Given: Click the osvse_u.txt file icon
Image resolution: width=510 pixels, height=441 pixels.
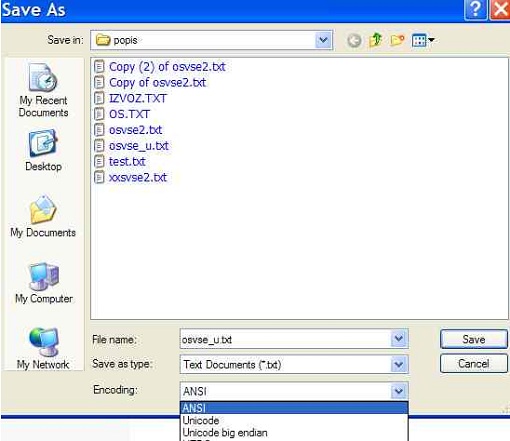Looking at the screenshot, I should tap(99, 146).
